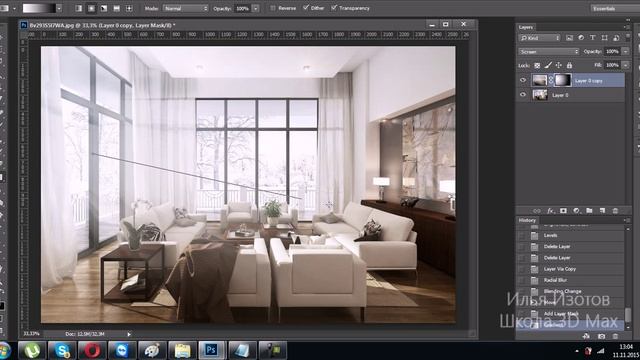Open the gradient Mode dropdown showing Normal
Viewport: 640px width, 360px height.
[x=186, y=8]
